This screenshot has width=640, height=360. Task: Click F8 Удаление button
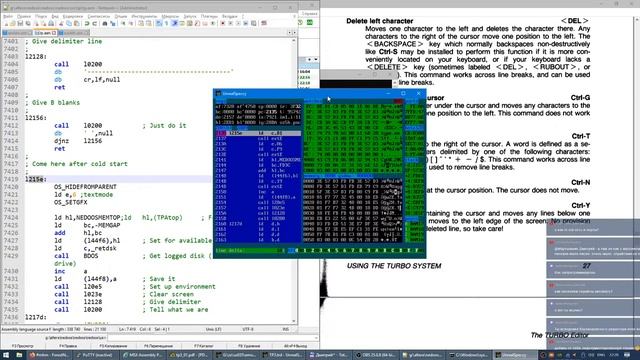tap(249, 346)
